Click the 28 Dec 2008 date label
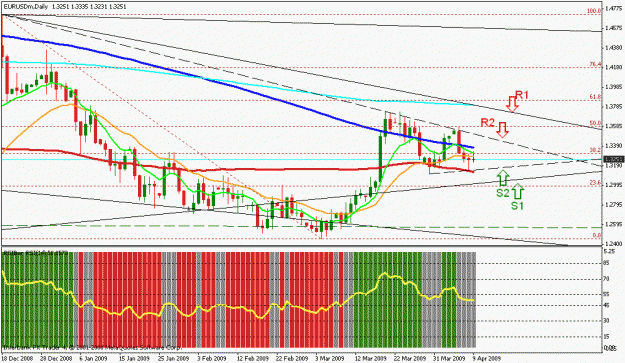 coord(56,358)
